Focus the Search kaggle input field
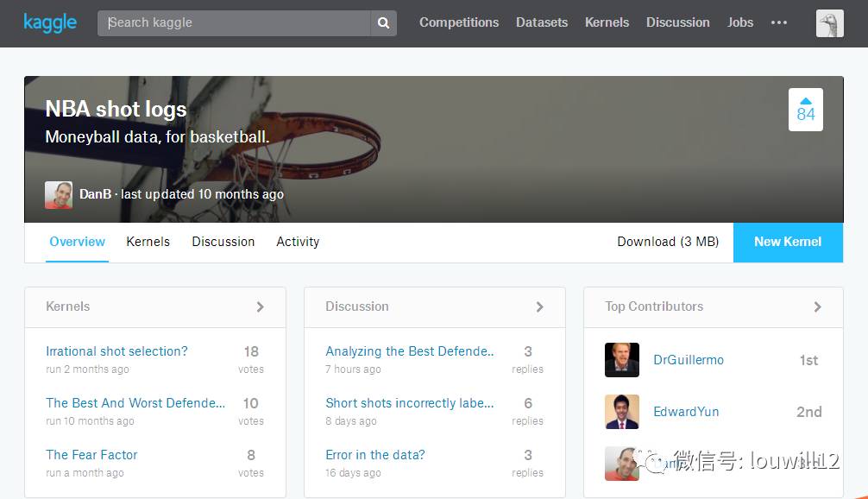 pos(234,22)
